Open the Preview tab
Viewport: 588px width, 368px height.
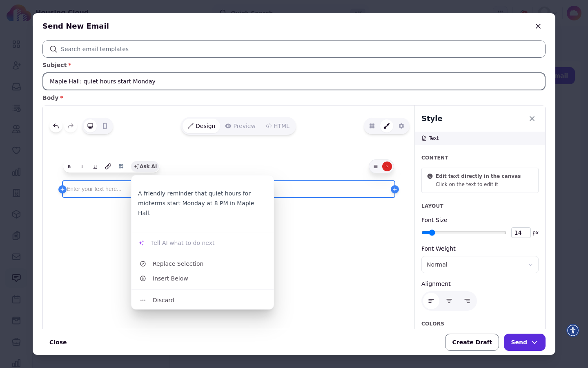pos(240,126)
